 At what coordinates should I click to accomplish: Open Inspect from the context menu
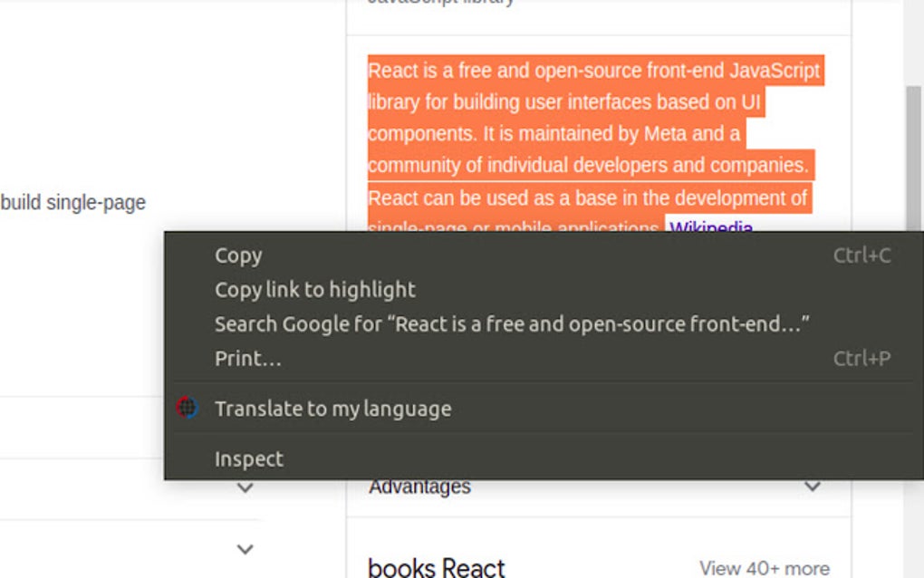pos(247,458)
